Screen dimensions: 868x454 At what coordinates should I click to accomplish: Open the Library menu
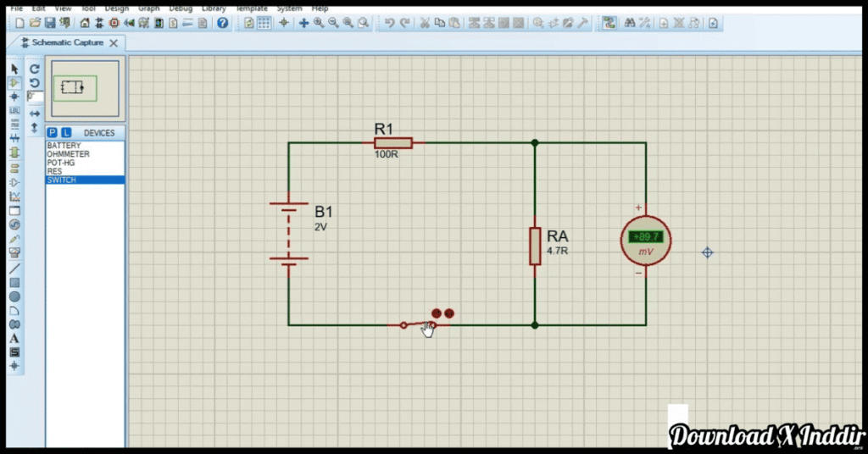click(214, 8)
